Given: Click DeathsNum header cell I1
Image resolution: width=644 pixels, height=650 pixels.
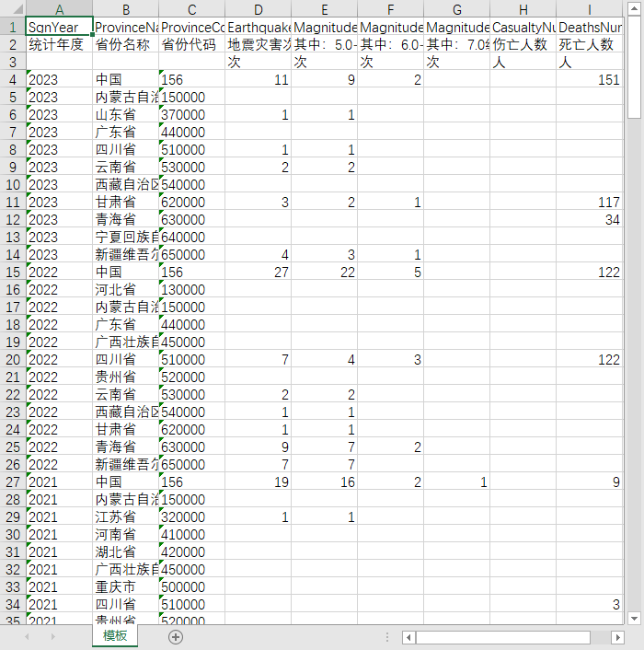Looking at the screenshot, I should point(590,27).
